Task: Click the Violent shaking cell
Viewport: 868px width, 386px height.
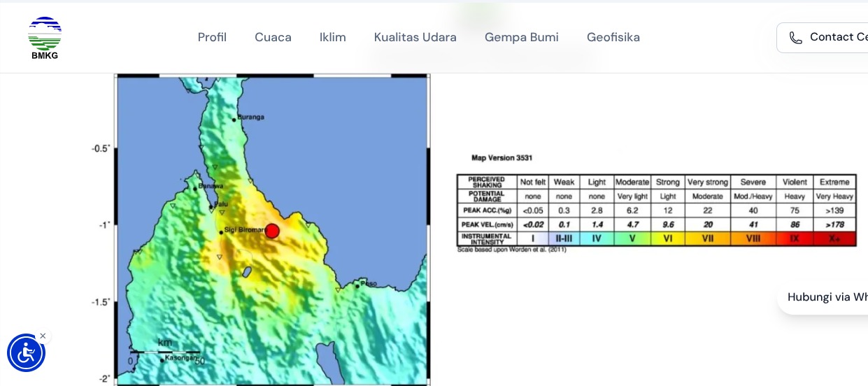Action: point(795,182)
